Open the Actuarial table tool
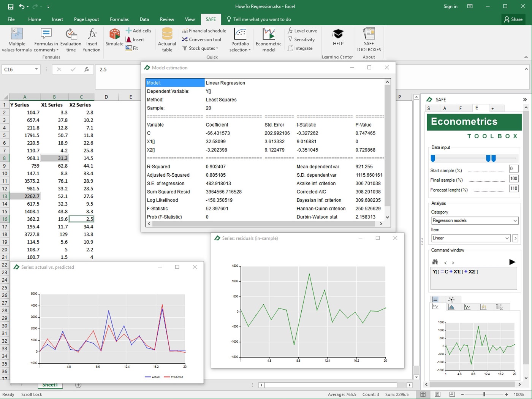 click(167, 40)
